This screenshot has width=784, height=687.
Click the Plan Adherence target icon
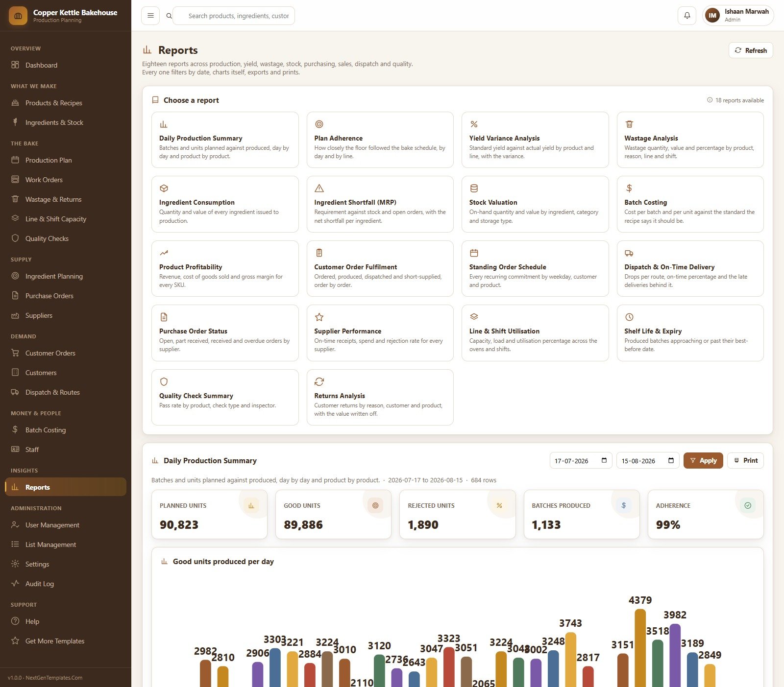[319, 124]
